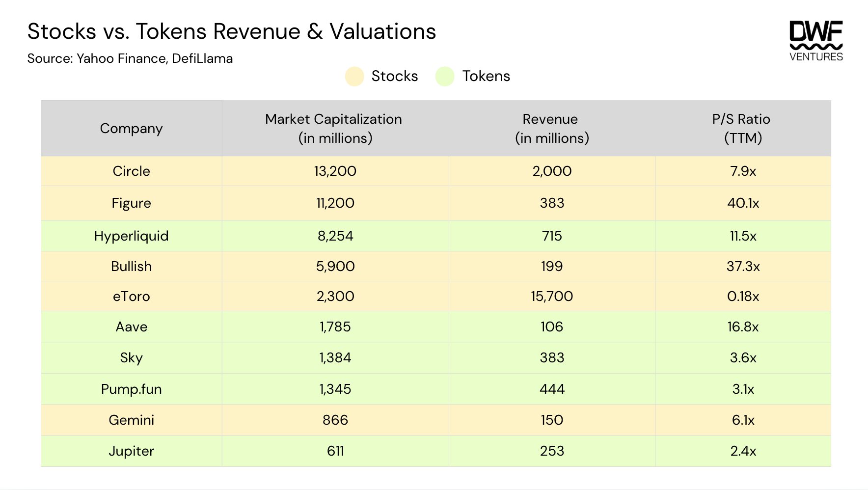Click Aave P/S ratio 16.8x
This screenshot has height=490, width=868.
[x=742, y=327]
